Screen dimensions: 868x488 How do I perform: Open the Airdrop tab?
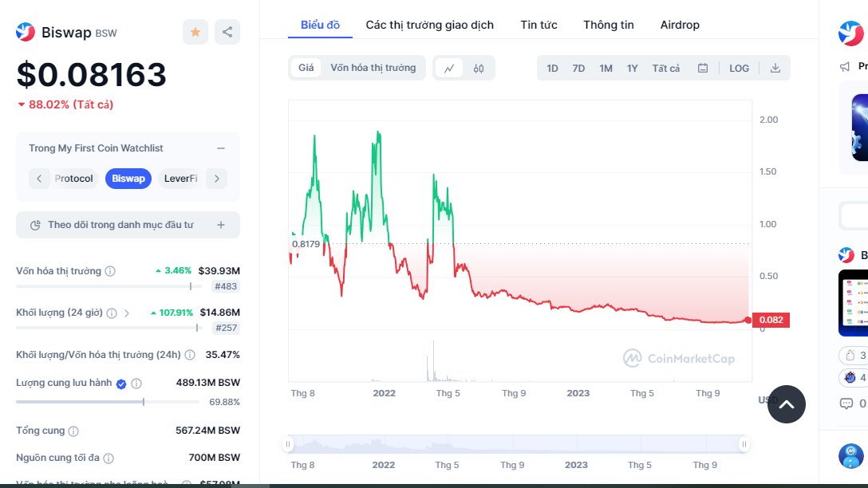coord(680,25)
